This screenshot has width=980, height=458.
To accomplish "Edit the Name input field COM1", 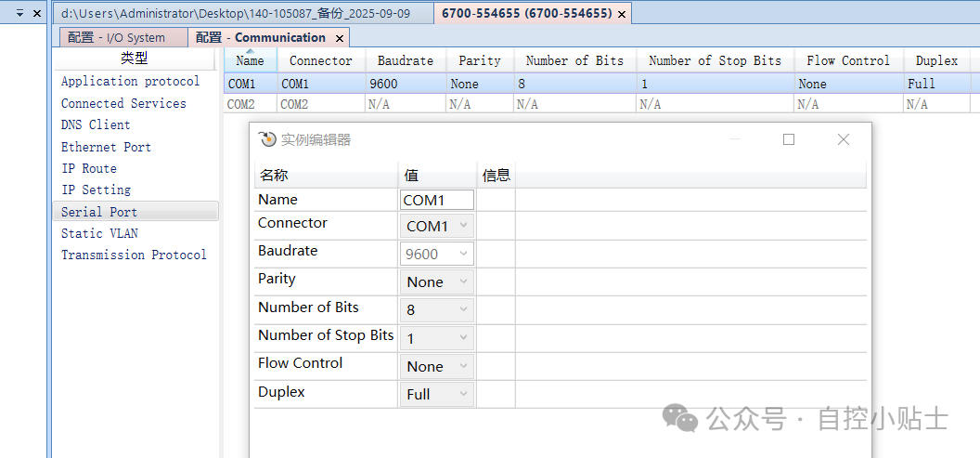I will tap(437, 201).
